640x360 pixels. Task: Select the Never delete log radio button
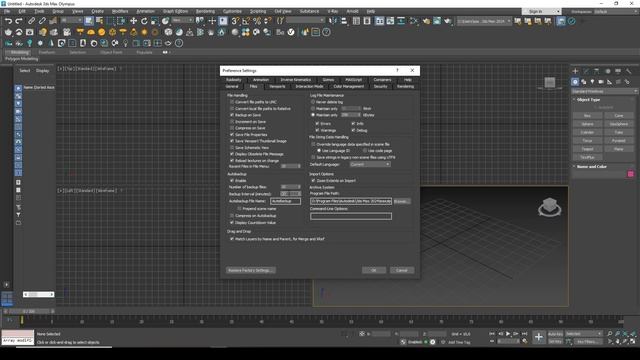click(313, 102)
